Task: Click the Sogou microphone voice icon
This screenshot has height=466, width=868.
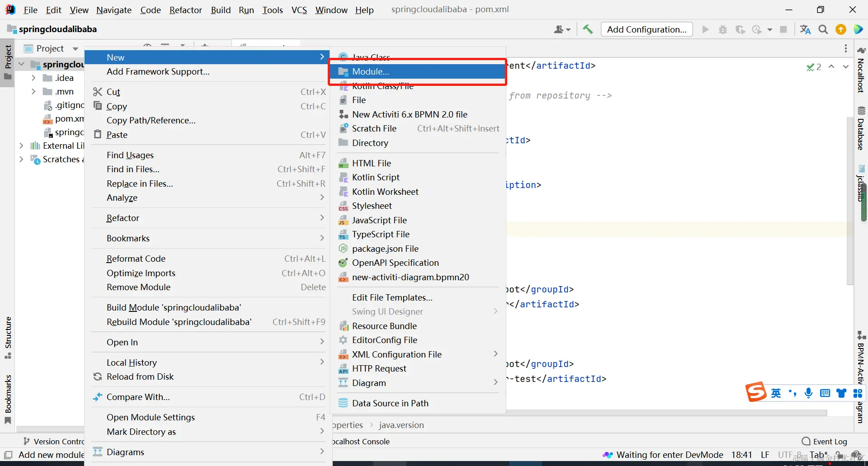Action: click(x=808, y=393)
